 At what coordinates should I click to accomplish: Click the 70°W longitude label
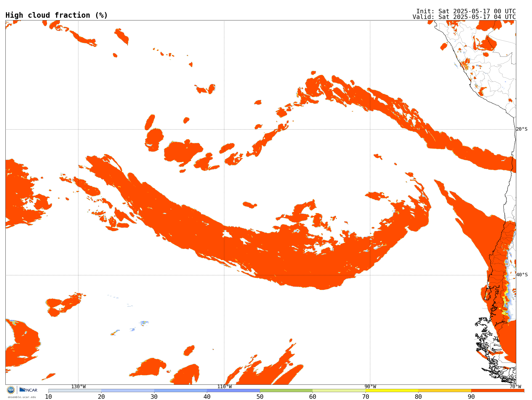(515, 386)
